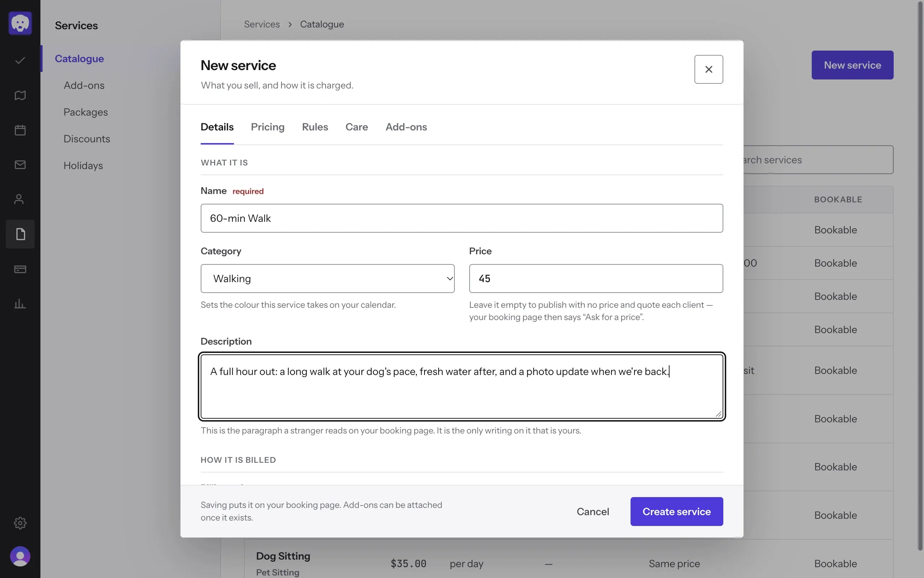Click the Catalogue breadcrumb text

click(322, 25)
